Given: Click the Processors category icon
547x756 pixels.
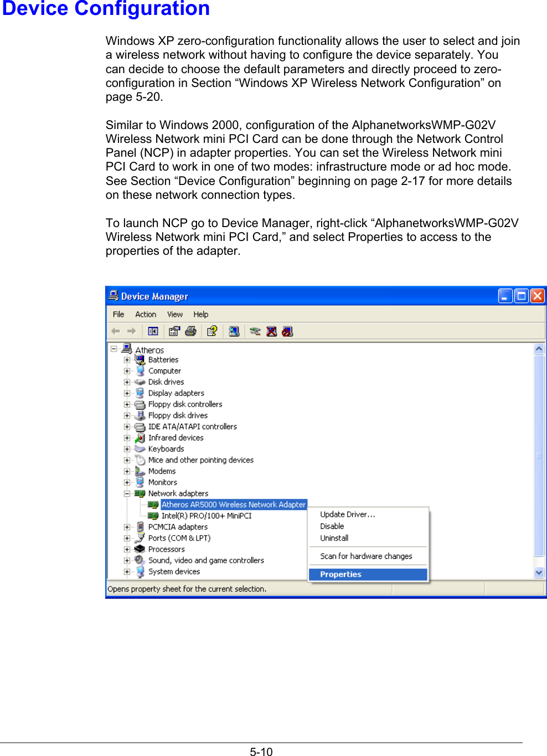Looking at the screenshot, I should point(140,549).
